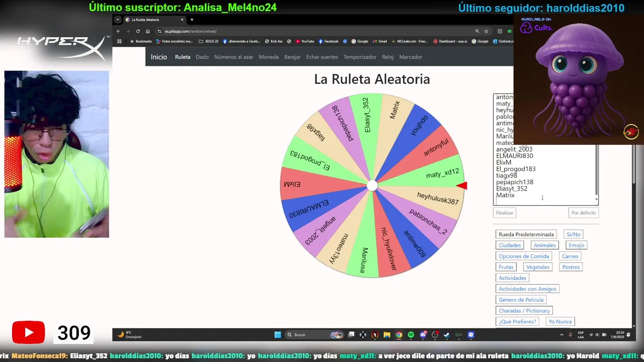The width and height of the screenshot is (644, 362).
Task: Open the Marcador menu item
Action: click(x=411, y=57)
